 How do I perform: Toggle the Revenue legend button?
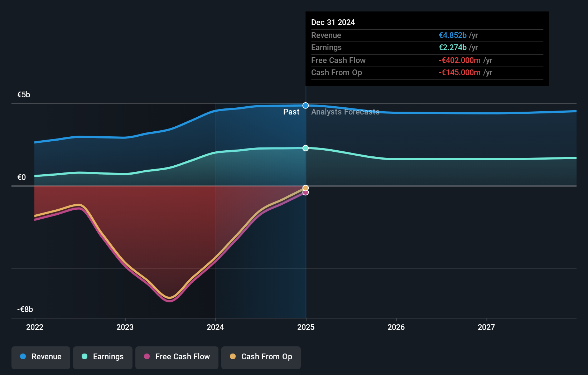point(41,357)
